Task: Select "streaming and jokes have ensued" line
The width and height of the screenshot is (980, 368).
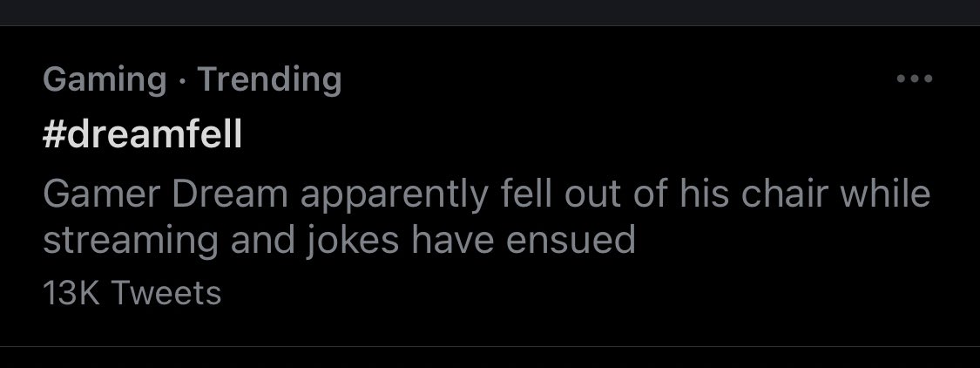Action: (339, 240)
